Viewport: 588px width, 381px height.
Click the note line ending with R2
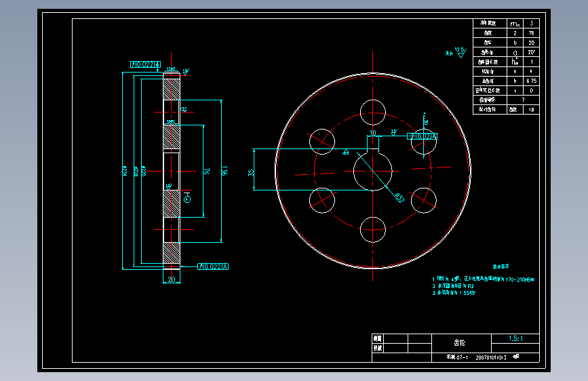(x=453, y=286)
